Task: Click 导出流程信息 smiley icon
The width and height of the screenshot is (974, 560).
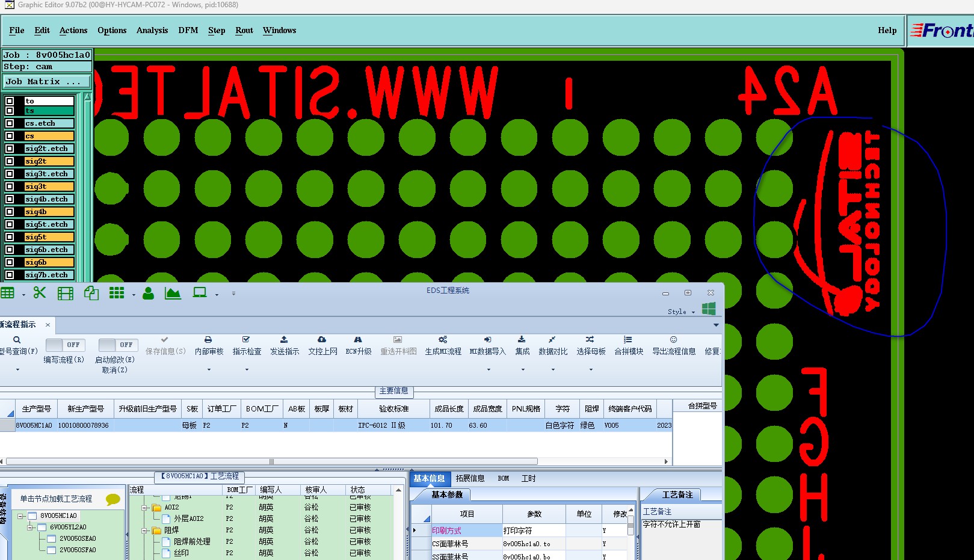Action: pyautogui.click(x=674, y=340)
